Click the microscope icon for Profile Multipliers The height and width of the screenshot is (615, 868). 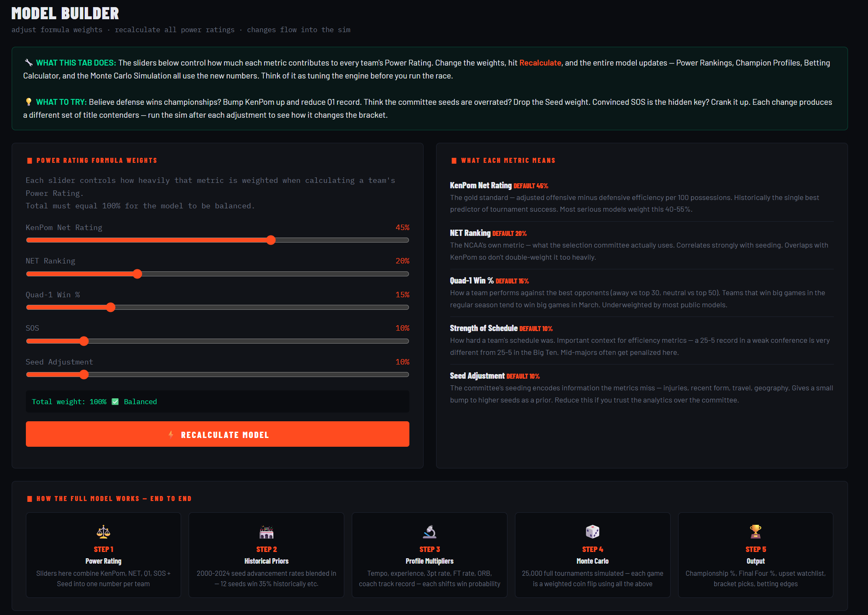point(429,531)
